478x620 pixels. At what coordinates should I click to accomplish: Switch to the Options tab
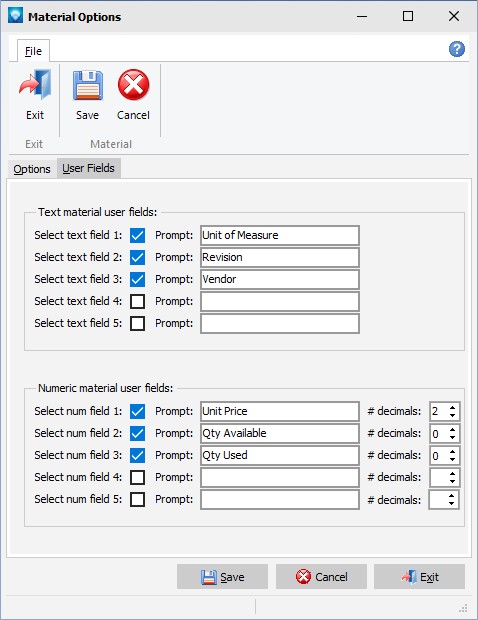[x=32, y=169]
